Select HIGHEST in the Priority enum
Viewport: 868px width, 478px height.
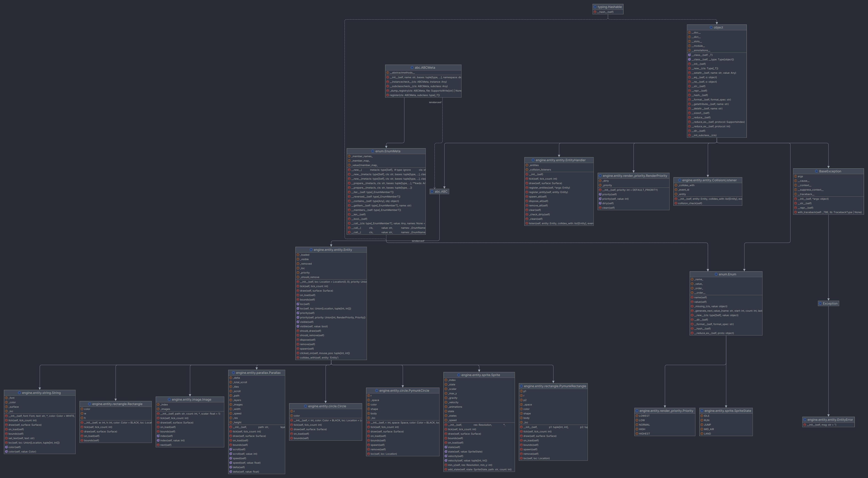click(644, 434)
